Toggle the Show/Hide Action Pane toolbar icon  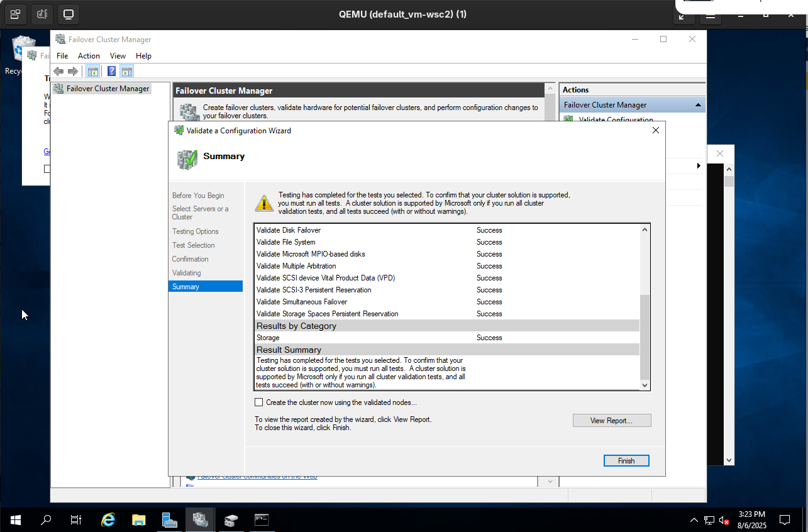126,71
